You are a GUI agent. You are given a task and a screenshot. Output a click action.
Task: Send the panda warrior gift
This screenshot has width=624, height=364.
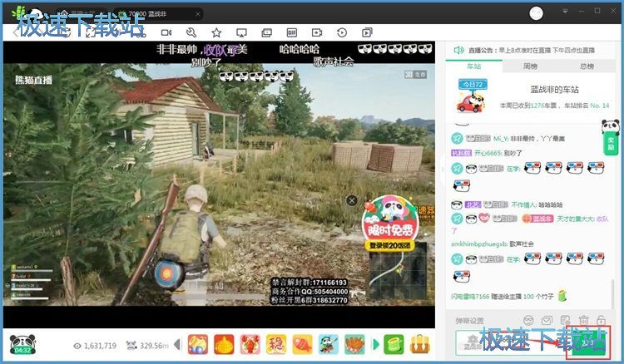click(x=329, y=344)
